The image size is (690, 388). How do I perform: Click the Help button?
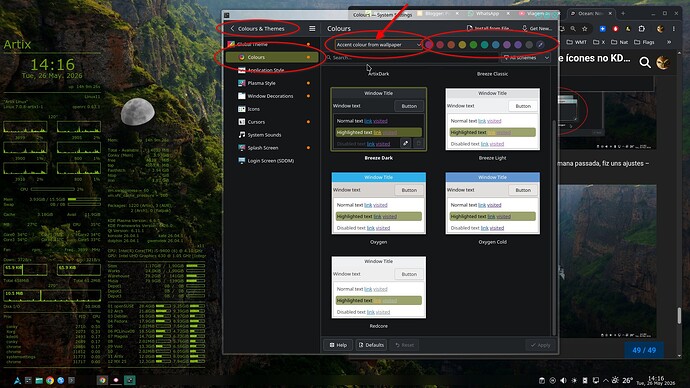(338, 345)
